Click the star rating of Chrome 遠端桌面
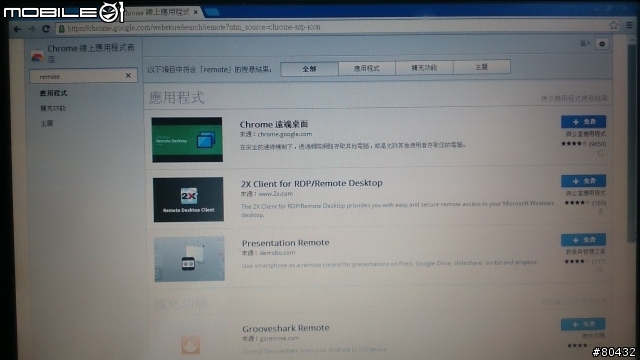 574,144
